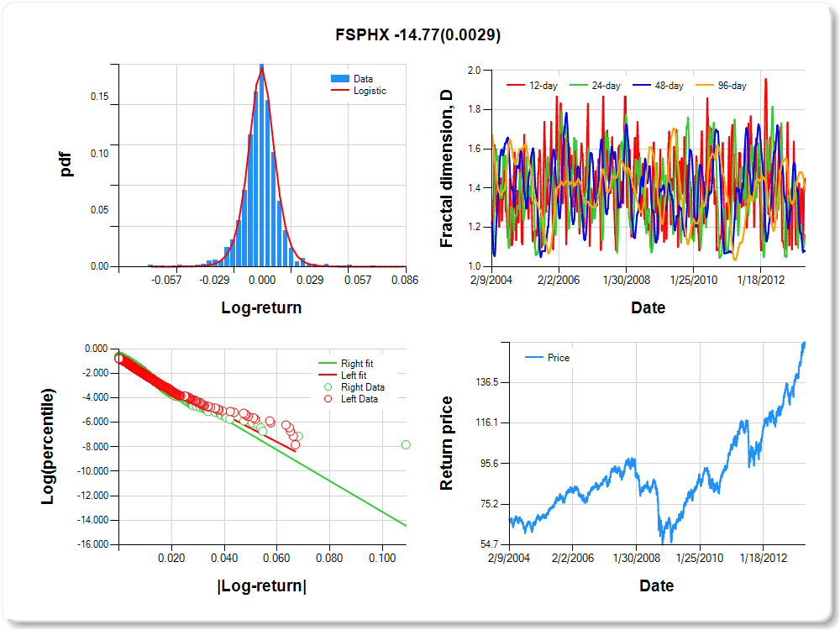Click the tallest blue histogram bar
Viewport: 840px width, 630px height.
[261, 165]
